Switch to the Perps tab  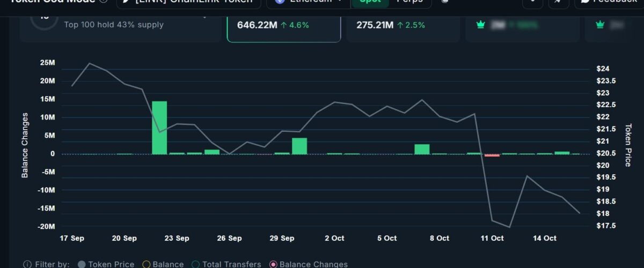(x=409, y=2)
